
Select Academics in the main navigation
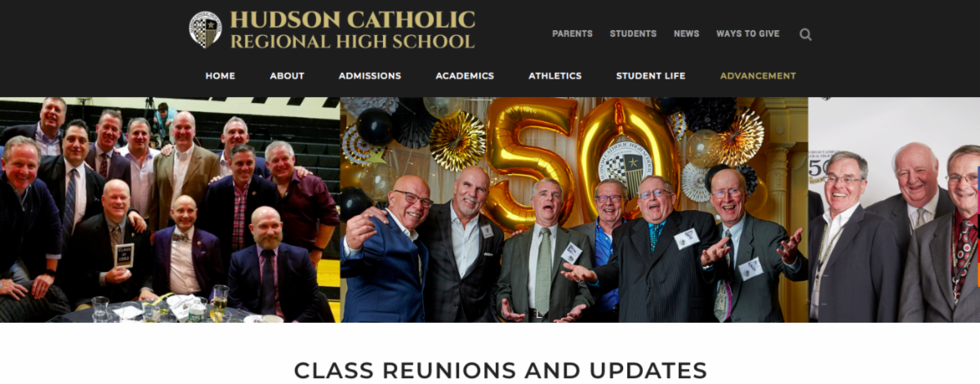465,76
